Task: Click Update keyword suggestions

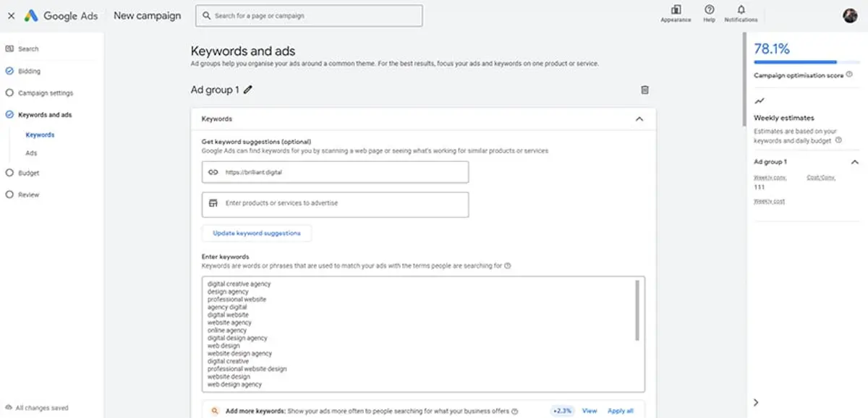Action: click(257, 233)
